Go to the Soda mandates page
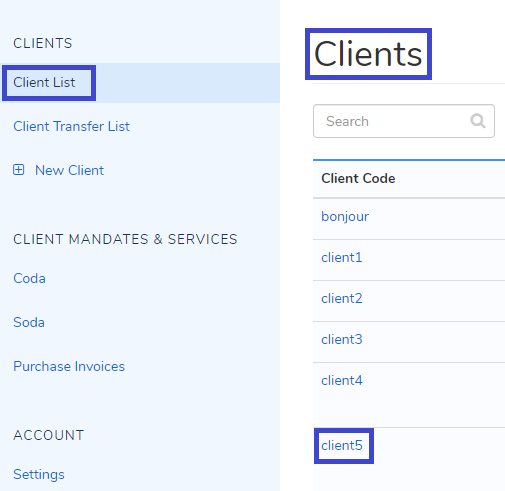505x491 pixels. coord(29,322)
